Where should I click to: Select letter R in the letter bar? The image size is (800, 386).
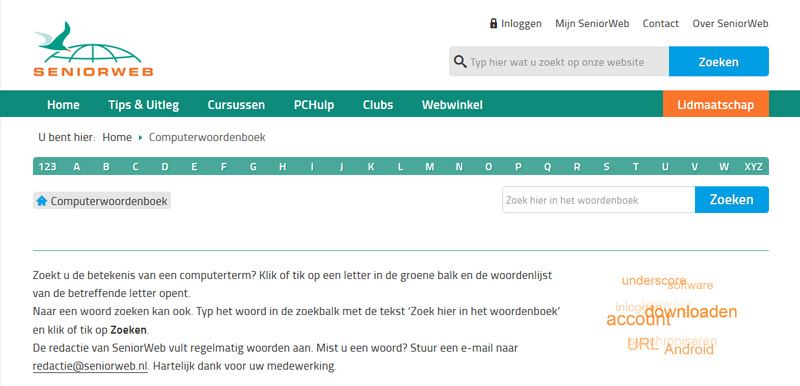[577, 167]
